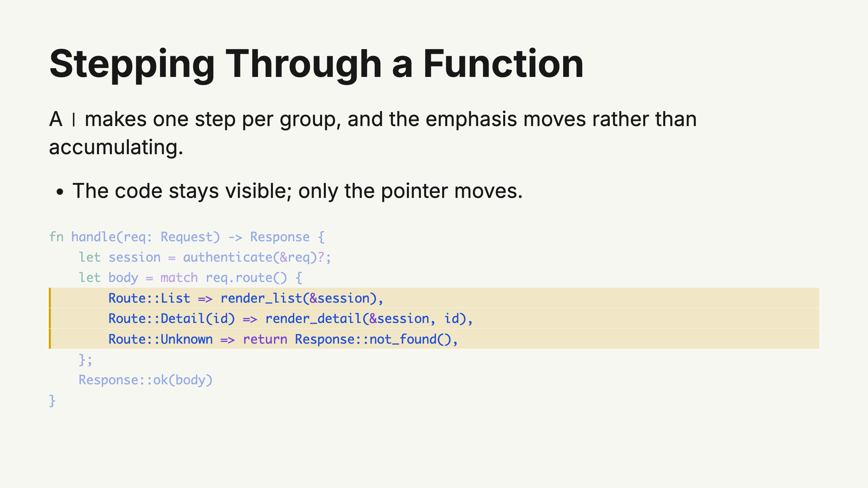Click the "req.route()" expression
Image resolution: width=868 pixels, height=488 pixels.
[246, 278]
